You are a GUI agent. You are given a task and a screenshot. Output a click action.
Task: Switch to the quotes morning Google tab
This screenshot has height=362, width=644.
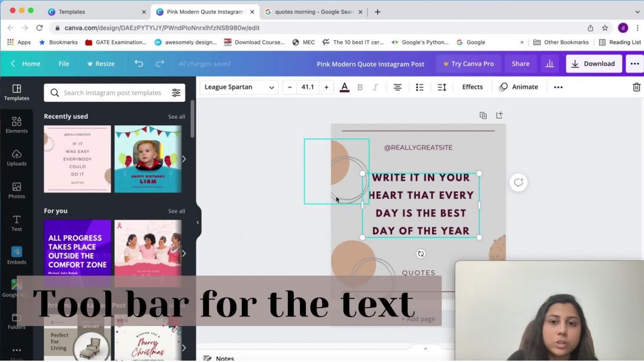[314, 12]
